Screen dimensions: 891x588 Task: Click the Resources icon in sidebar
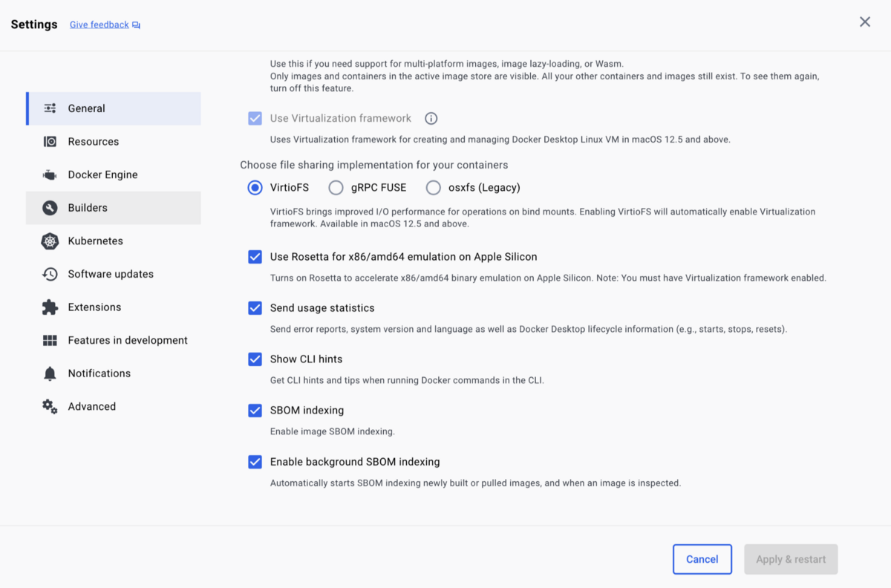pyautogui.click(x=50, y=142)
